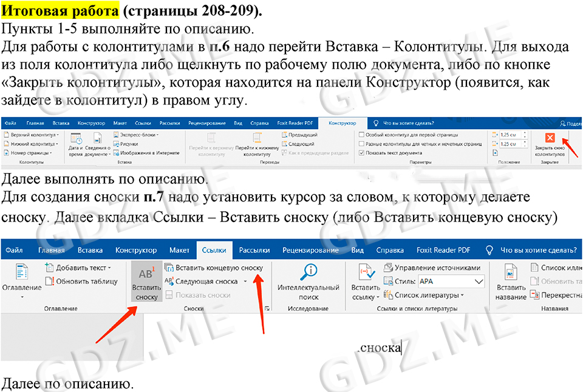Screen dimensions: 583x392
Task: Click Вставить концевую сноску endnote icon
Action: [170, 268]
